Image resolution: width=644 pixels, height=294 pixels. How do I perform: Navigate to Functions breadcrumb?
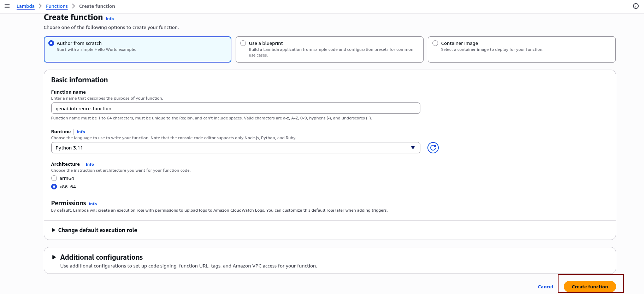coord(57,6)
